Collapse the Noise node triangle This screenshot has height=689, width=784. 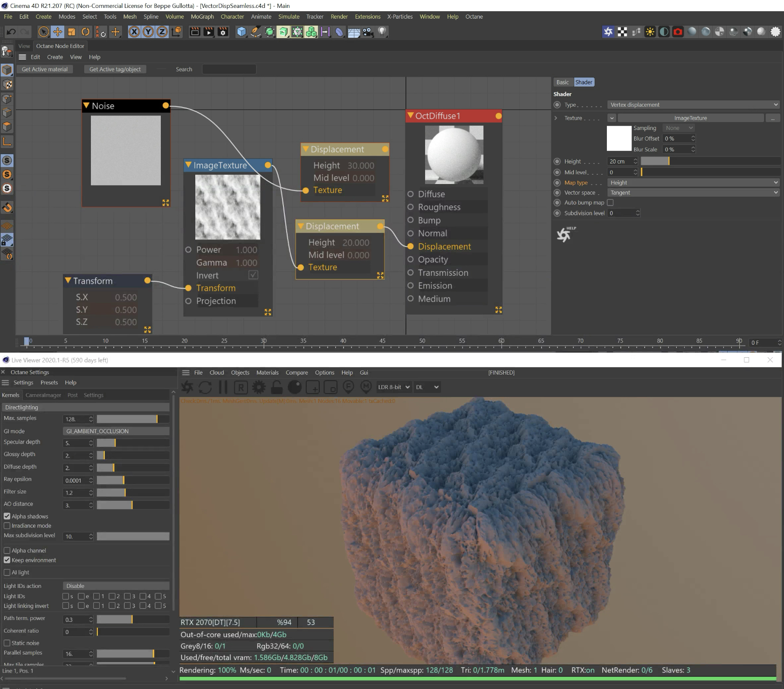point(86,106)
